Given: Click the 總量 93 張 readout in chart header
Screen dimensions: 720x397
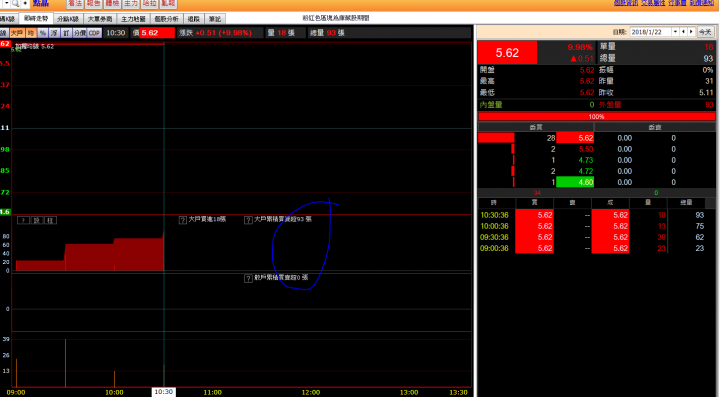Looking at the screenshot, I should [x=327, y=33].
